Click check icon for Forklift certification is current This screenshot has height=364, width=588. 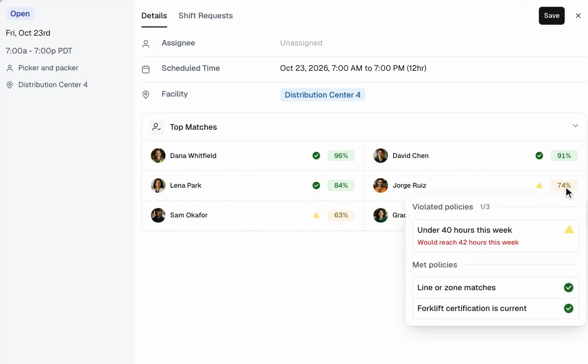coord(569,308)
